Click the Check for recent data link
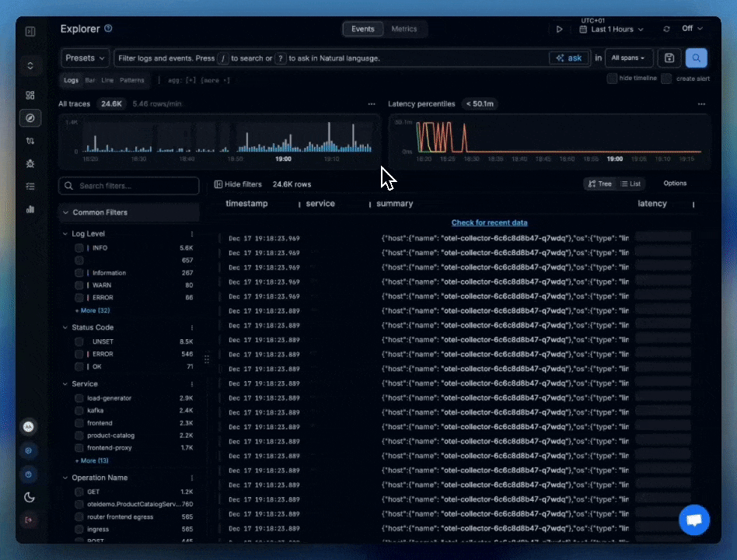Viewport: 737px width, 560px height. pyautogui.click(x=489, y=222)
